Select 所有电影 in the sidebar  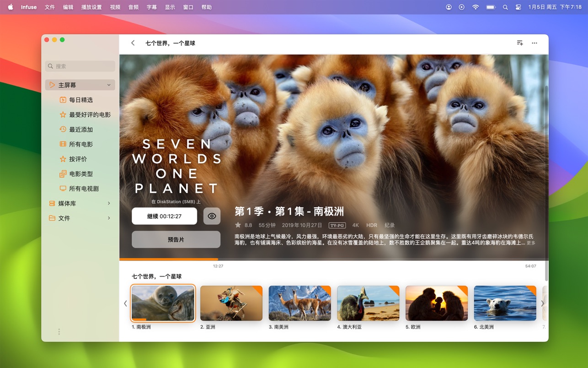pyautogui.click(x=81, y=144)
